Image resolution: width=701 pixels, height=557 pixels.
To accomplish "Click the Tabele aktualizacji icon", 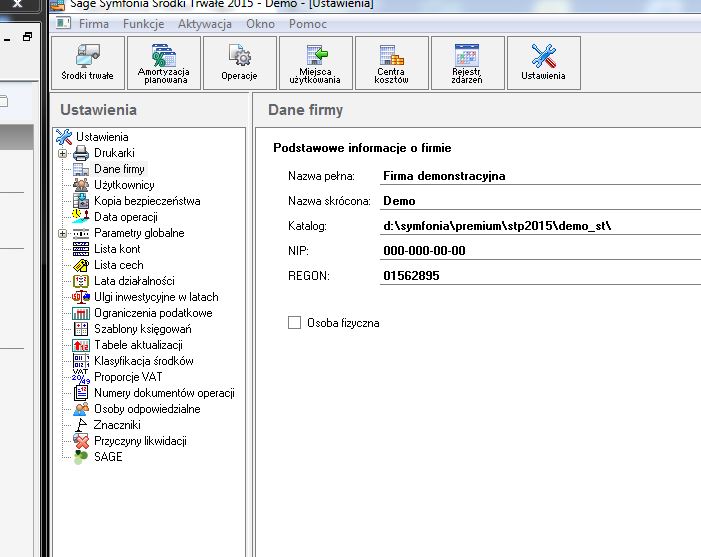I will [81, 345].
